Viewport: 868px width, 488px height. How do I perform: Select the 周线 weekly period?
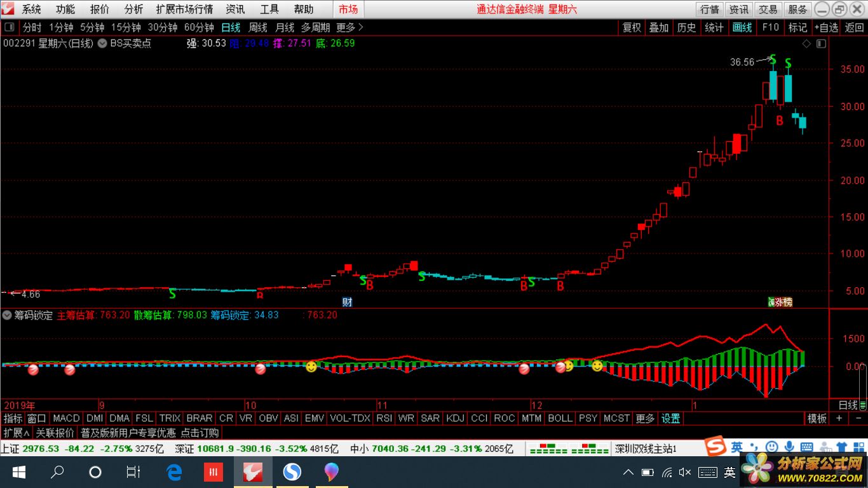[258, 27]
